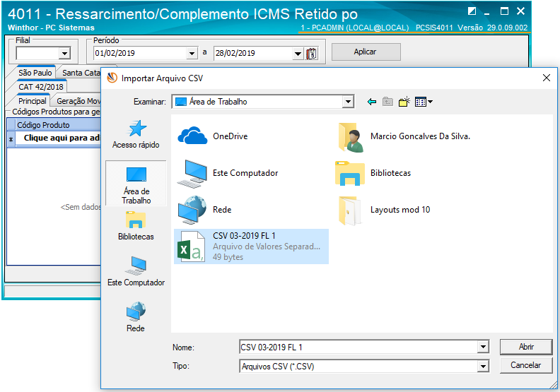Click the Abrir button
Image resolution: width=560 pixels, height=392 pixels.
point(526,347)
